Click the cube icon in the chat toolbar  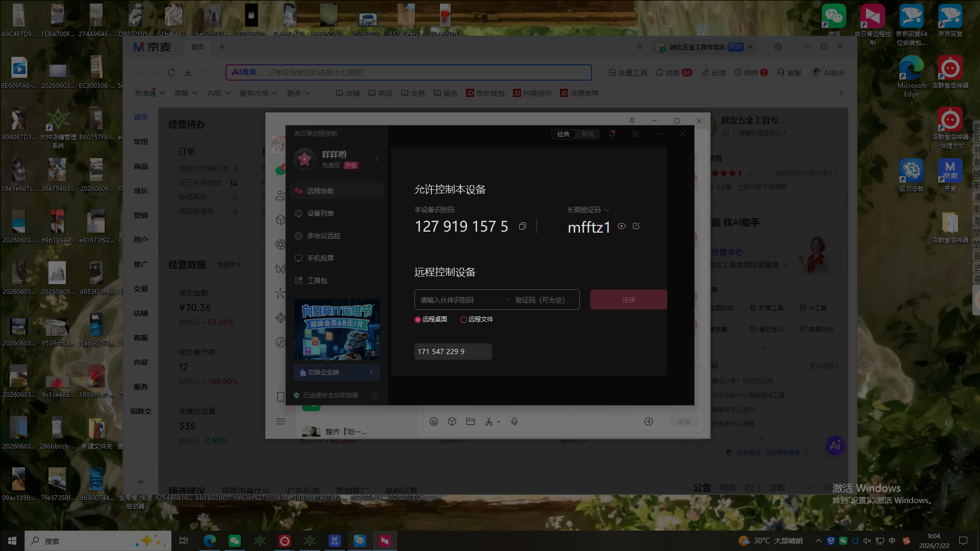point(452,421)
